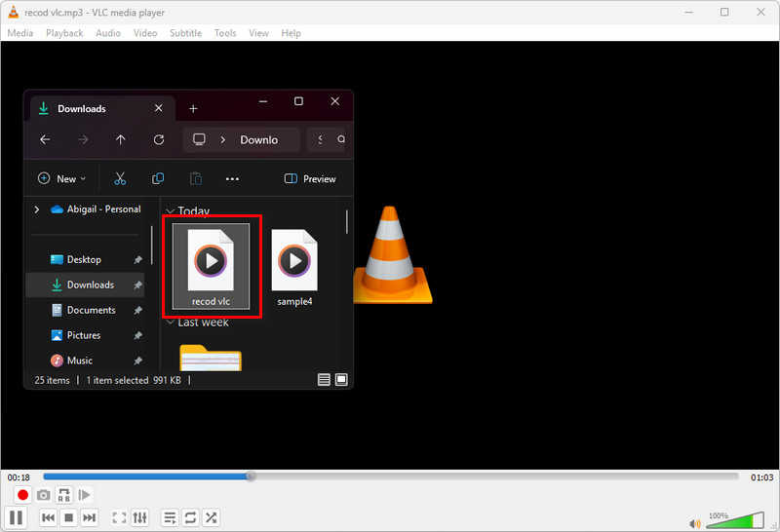The width and height of the screenshot is (780, 532).
Task: Open the Playback menu
Action: click(64, 33)
